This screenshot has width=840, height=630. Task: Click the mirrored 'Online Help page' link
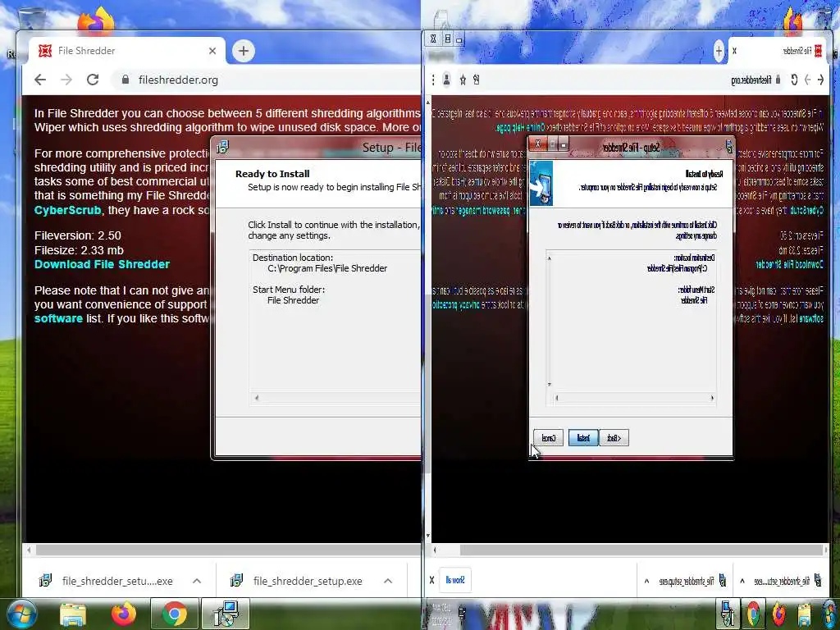click(519, 127)
